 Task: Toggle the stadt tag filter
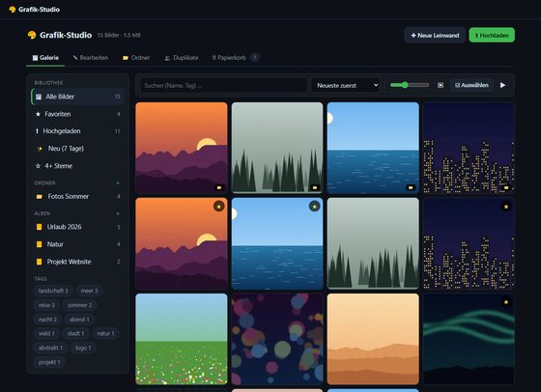(x=75, y=333)
